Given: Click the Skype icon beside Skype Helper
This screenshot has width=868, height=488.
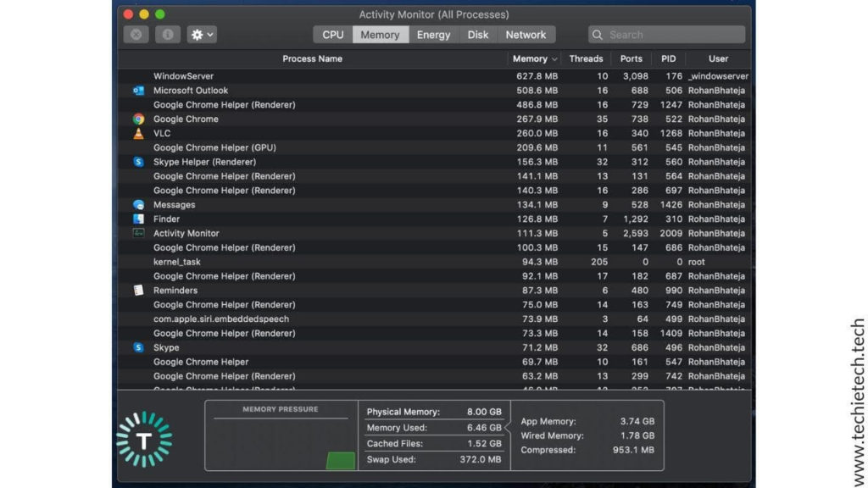Looking at the screenshot, I should click(137, 162).
